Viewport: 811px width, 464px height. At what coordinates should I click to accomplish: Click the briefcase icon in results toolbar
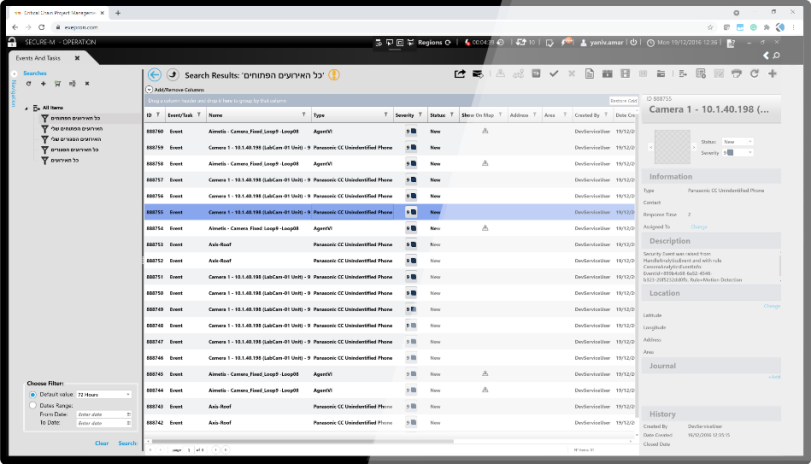pos(607,74)
